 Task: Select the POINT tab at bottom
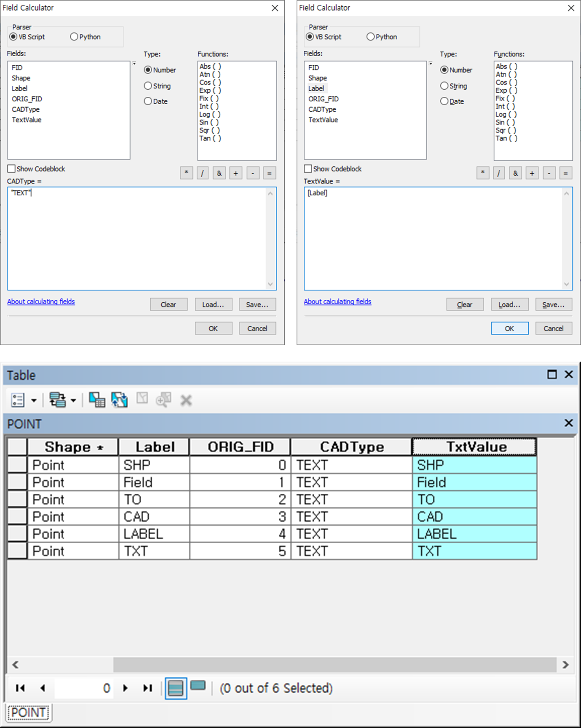(29, 712)
